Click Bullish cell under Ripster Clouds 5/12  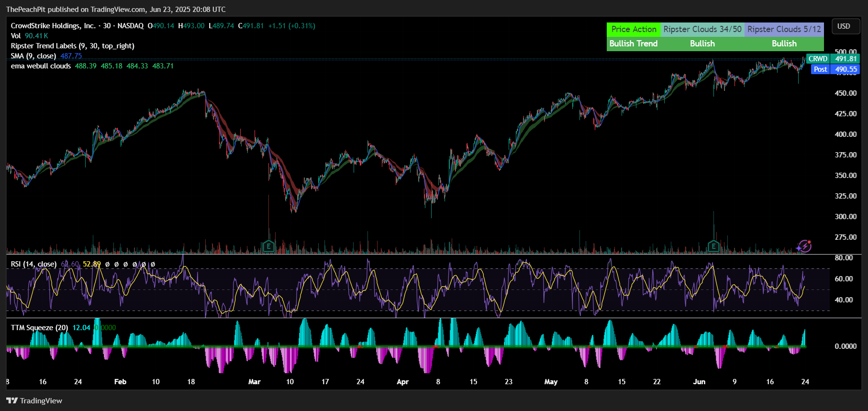pos(784,44)
